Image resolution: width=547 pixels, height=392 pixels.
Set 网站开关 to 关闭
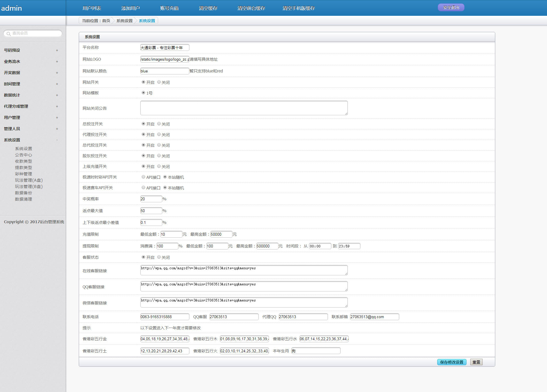[159, 82]
